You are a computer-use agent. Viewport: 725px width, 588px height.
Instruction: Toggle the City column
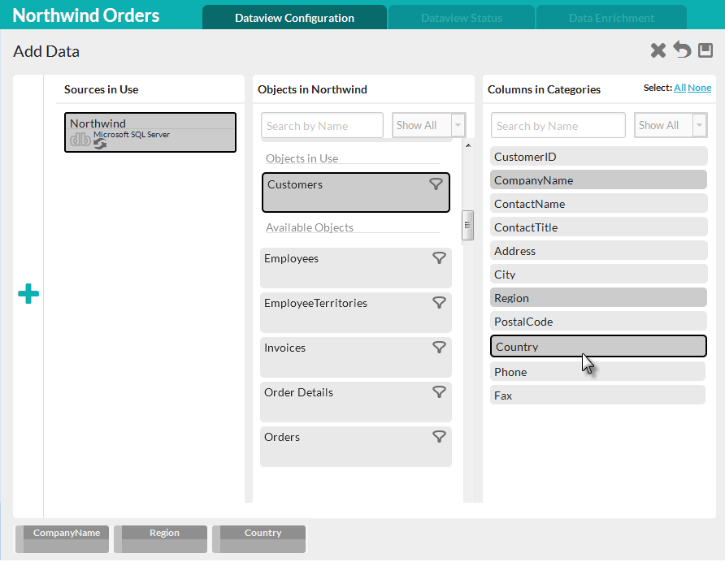pos(599,274)
